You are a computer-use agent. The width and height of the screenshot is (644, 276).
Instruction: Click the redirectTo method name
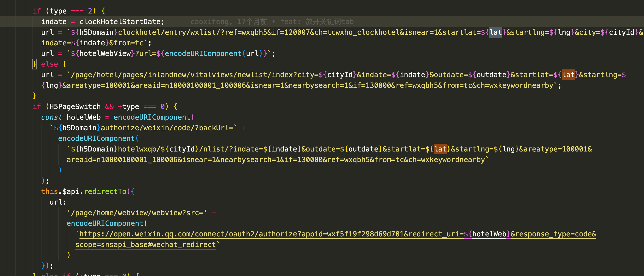pyautogui.click(x=105, y=192)
